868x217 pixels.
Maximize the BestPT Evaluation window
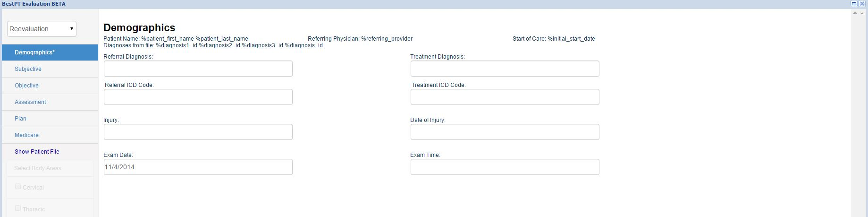[854, 3]
